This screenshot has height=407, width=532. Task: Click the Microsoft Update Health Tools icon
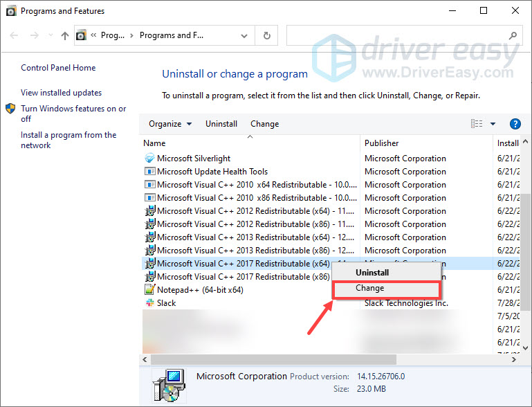(149, 172)
